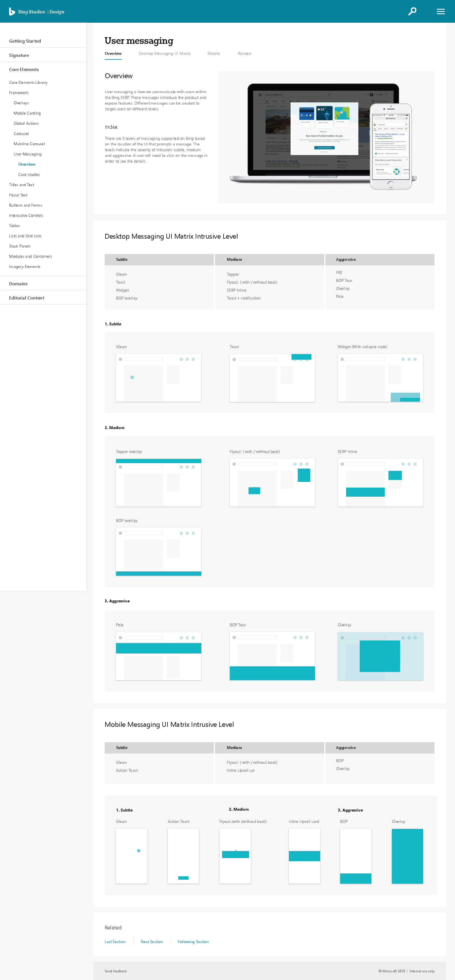Open the Domains sidebar section
The height and width of the screenshot is (980, 455).
tap(18, 284)
